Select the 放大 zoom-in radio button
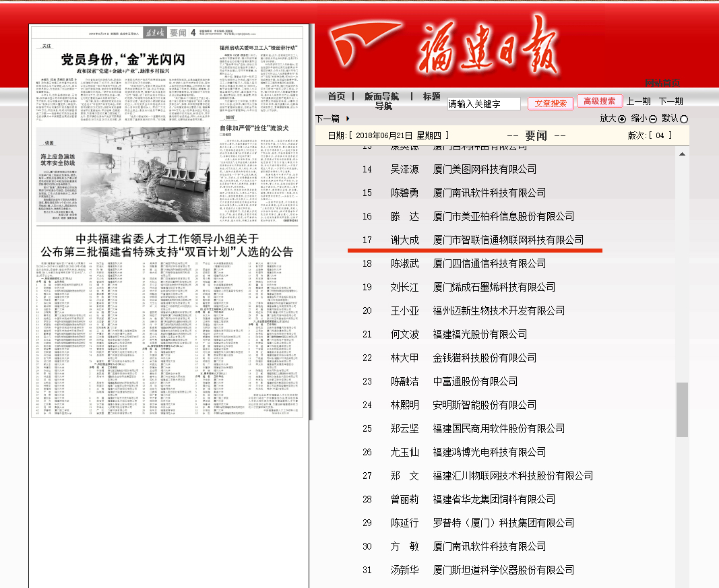 pos(622,119)
